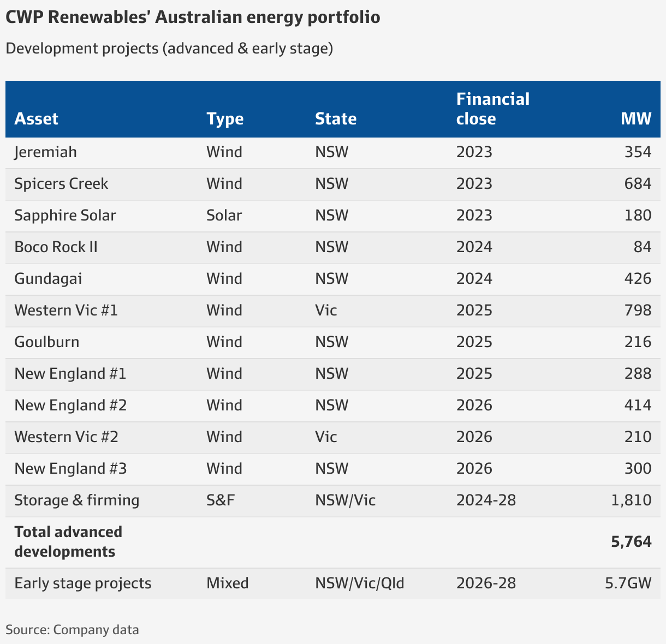666x644 pixels.
Task: Click the 'Mixed' type cell
Action: (228, 583)
